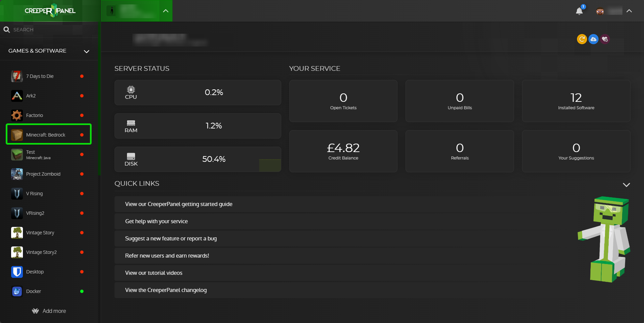Click the search magnifier icon
Screen dimensions: 644x323
(6, 30)
